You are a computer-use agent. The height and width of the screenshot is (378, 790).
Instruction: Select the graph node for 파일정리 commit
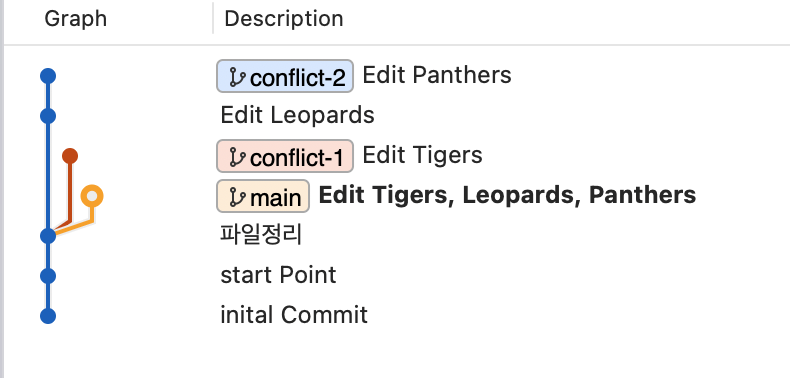coord(48,236)
